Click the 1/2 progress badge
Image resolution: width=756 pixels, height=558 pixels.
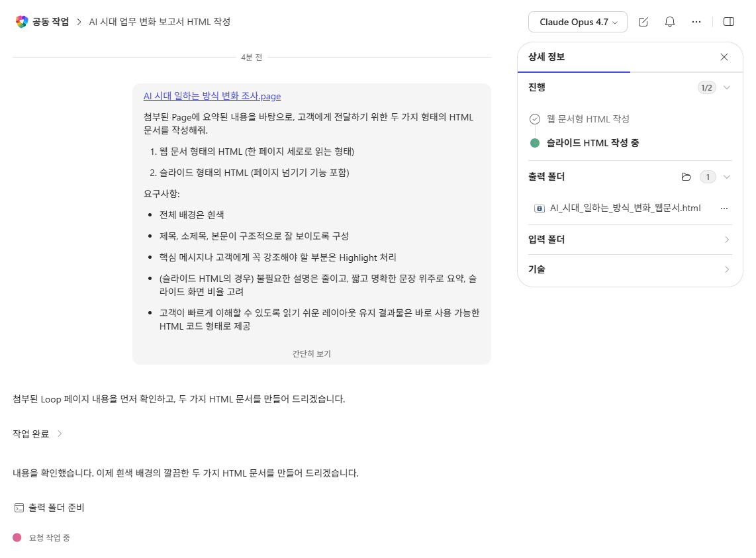pos(707,87)
